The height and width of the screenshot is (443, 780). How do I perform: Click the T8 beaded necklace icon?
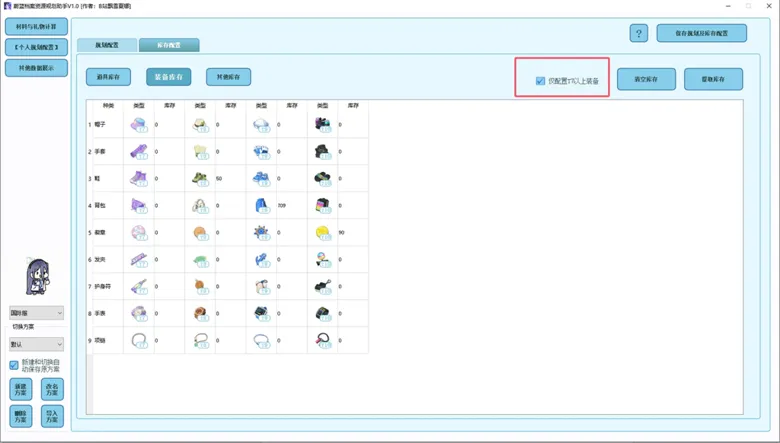pyautogui.click(x=200, y=341)
